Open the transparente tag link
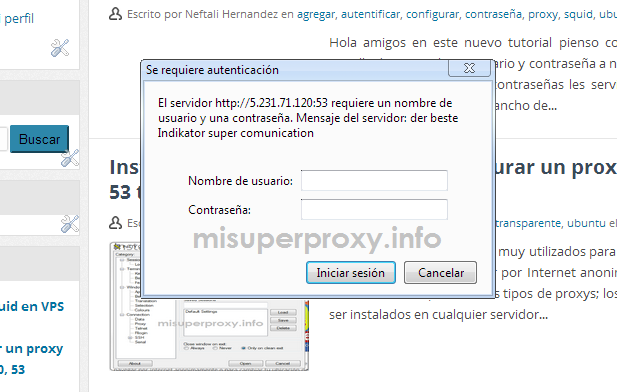Image resolution: width=617 pixels, height=392 pixels. (x=528, y=223)
